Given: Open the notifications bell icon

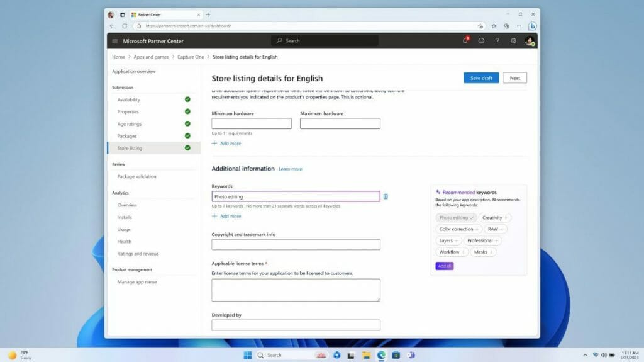Looking at the screenshot, I should [x=465, y=41].
